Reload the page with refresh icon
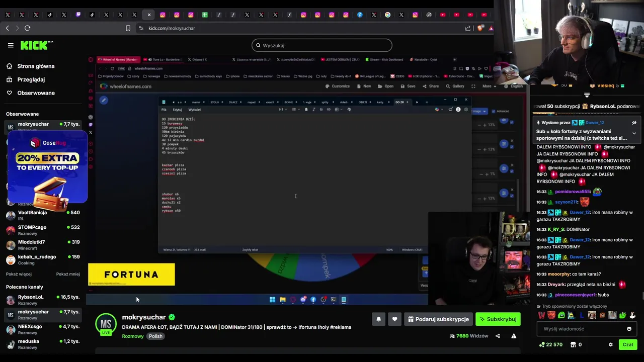Viewport: 644px width, 362px height. click(x=28, y=28)
